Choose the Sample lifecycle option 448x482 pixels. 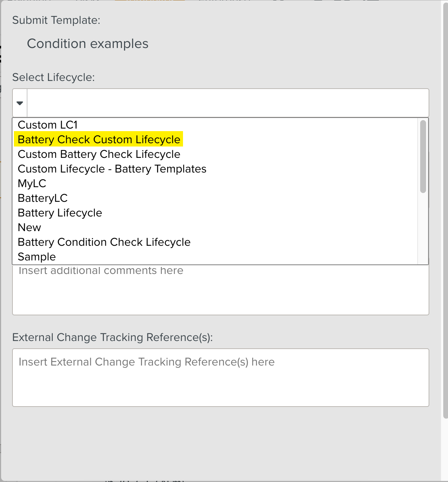37,257
